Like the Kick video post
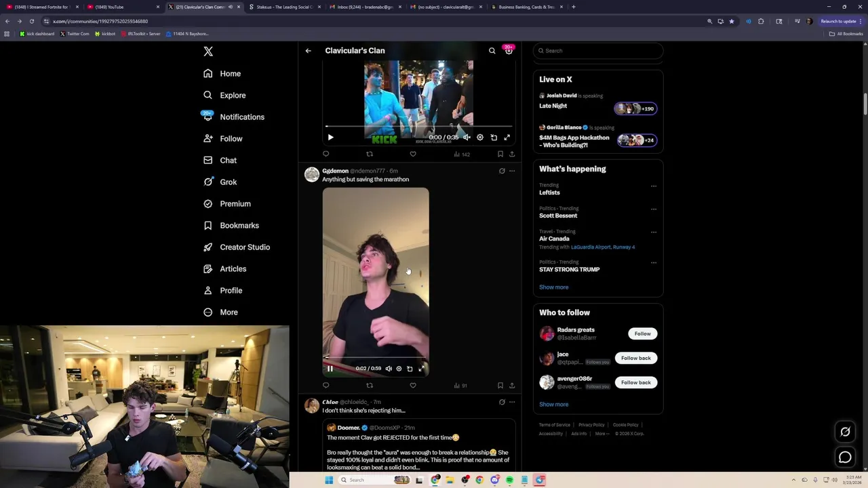 tap(413, 154)
